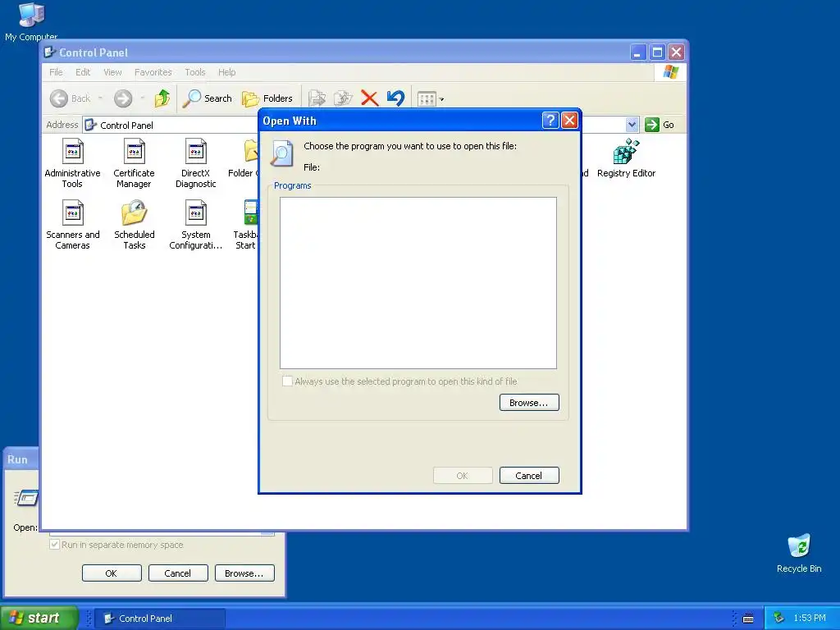This screenshot has height=630, width=840.
Task: Open the Administrative Tools icon
Action: coord(72,163)
